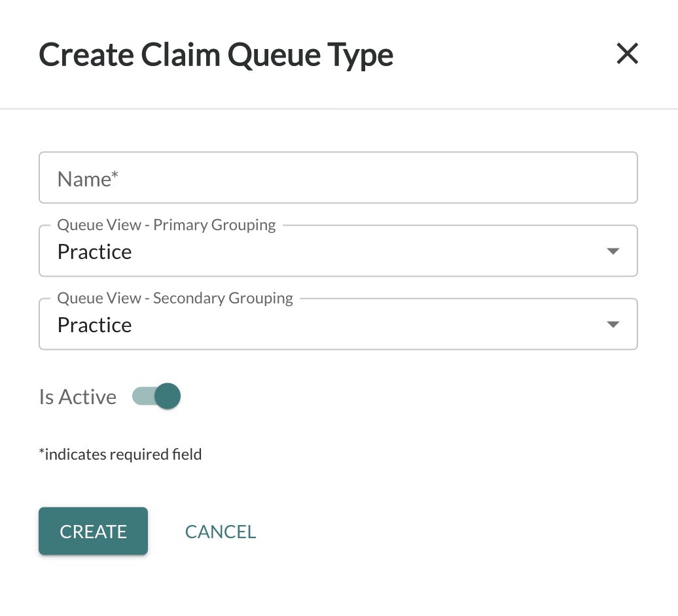Click the Create Claim Queue Type title
The width and height of the screenshot is (678, 616).
click(x=216, y=54)
